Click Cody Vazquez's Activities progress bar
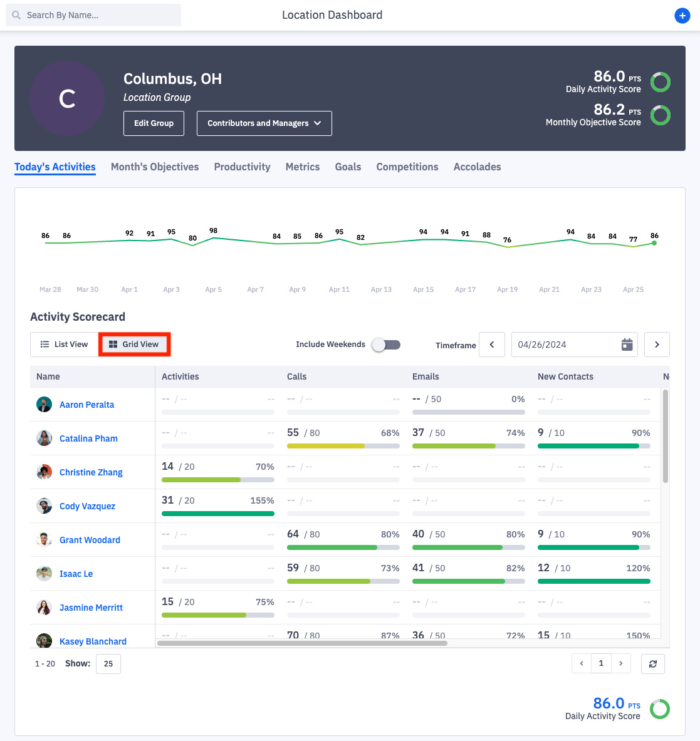The width and height of the screenshot is (700, 741). point(218,514)
